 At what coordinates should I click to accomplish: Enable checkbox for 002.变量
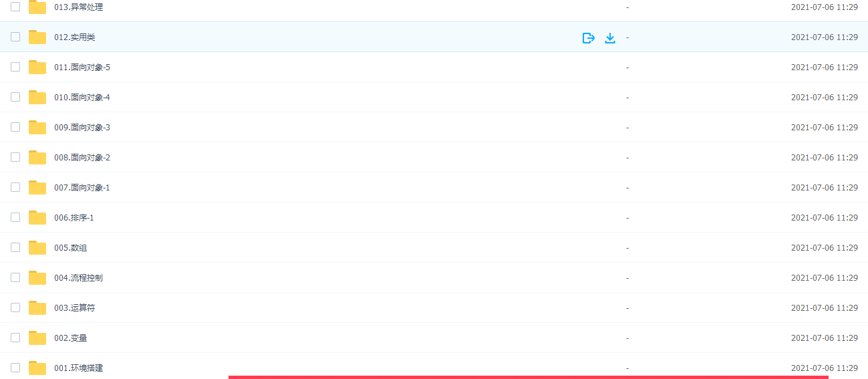pyautogui.click(x=15, y=338)
